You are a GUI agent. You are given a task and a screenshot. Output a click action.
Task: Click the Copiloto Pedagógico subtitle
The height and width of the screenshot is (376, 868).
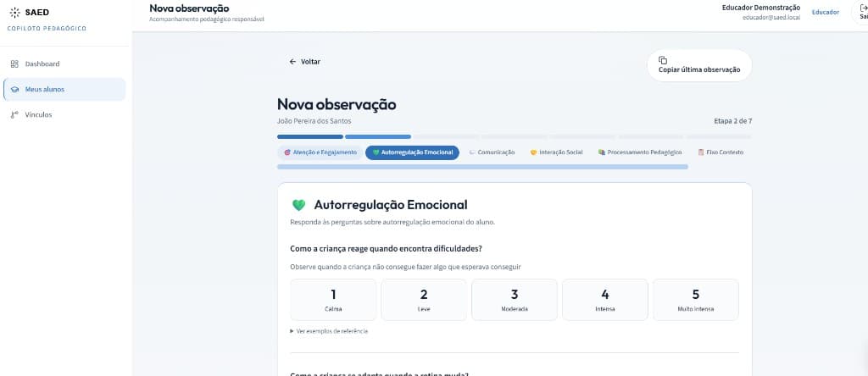pyautogui.click(x=47, y=28)
